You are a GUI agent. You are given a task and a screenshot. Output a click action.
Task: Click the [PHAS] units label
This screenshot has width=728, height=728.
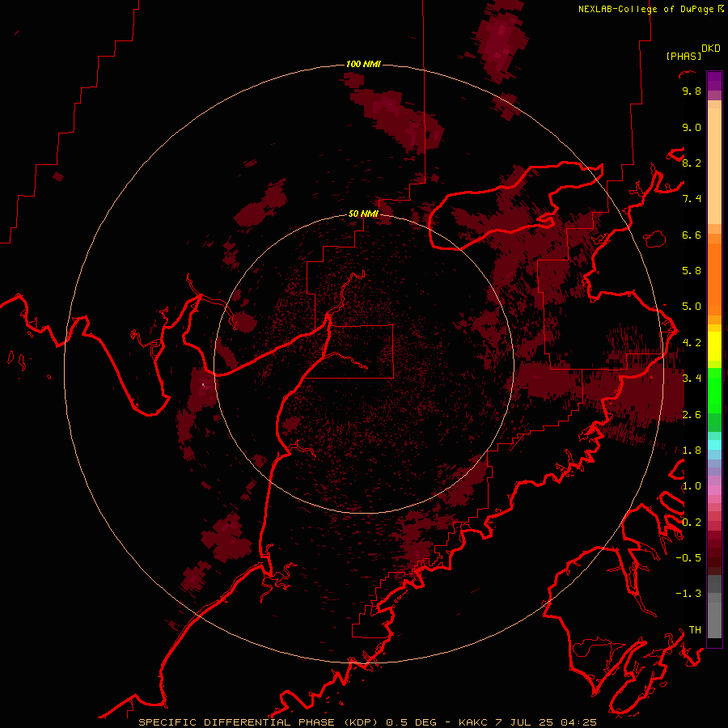(x=684, y=57)
